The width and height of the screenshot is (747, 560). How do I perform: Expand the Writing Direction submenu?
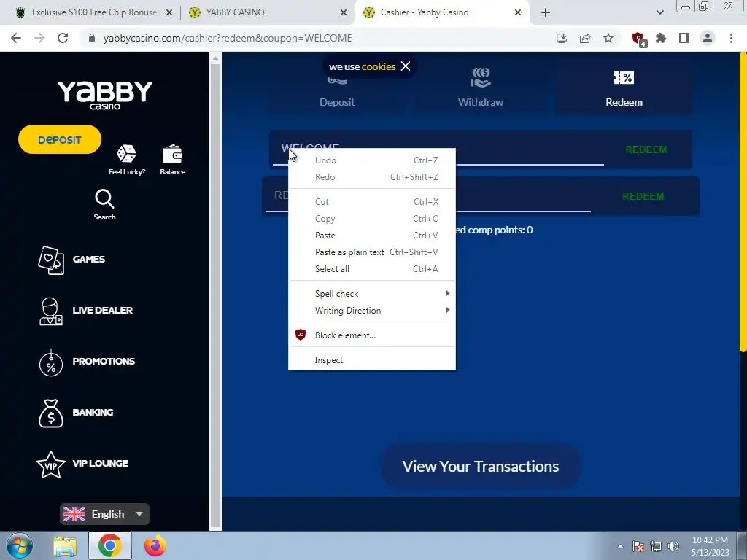[371, 311]
